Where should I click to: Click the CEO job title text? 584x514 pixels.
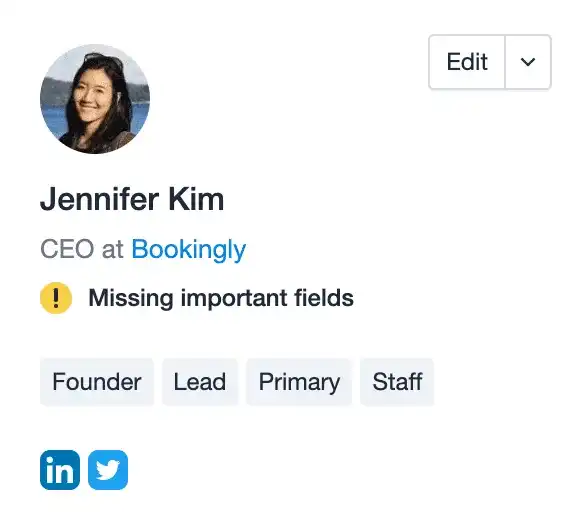67,249
